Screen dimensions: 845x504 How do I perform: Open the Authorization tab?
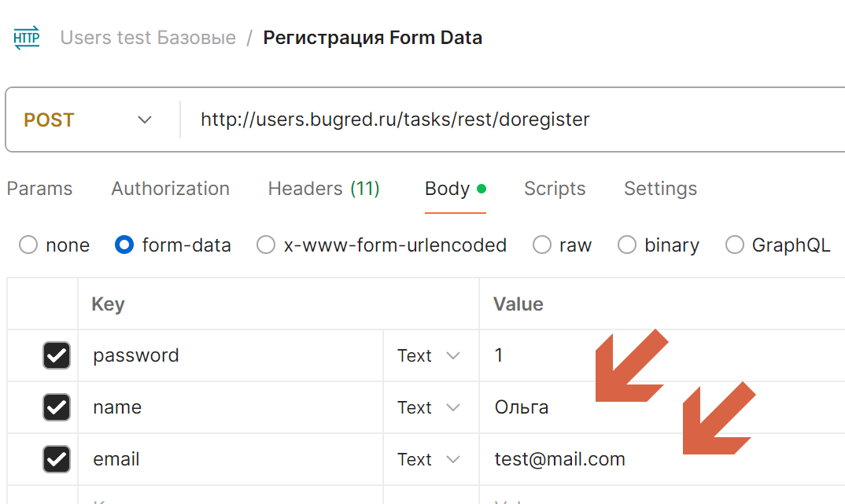tap(170, 189)
